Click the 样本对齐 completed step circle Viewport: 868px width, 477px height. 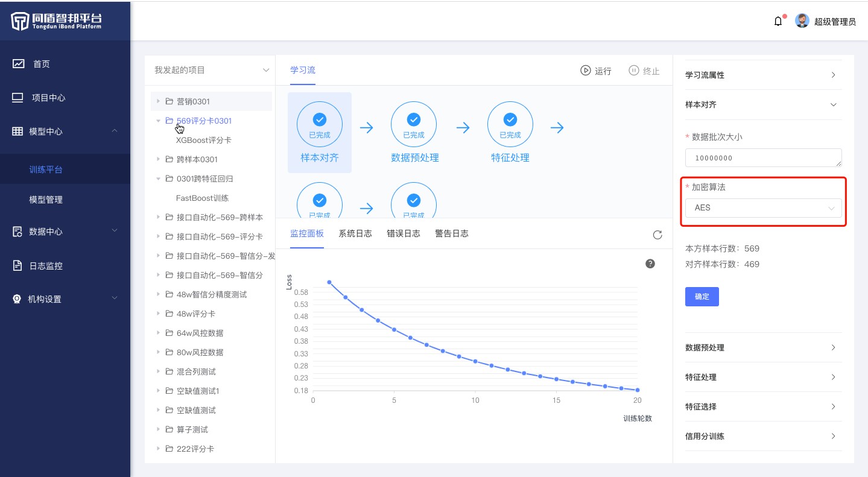point(320,125)
